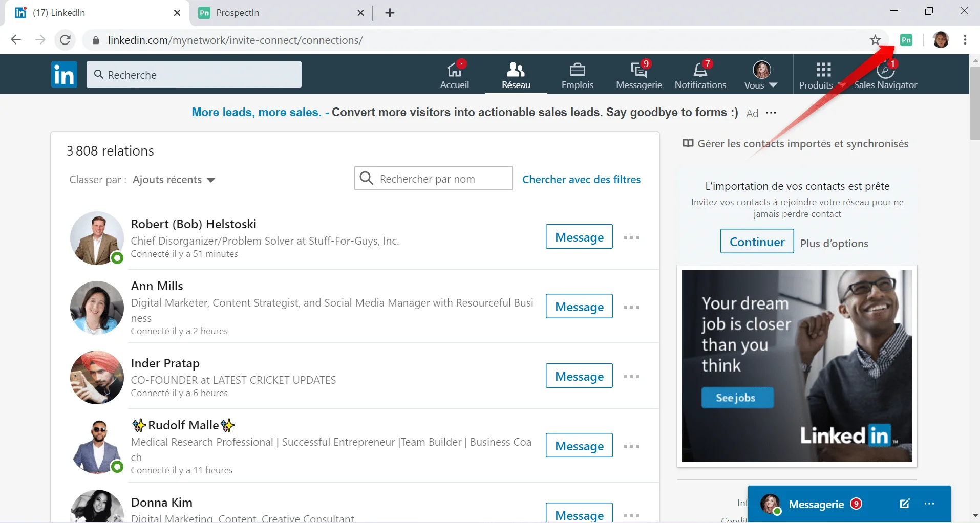Open Robert (Bob) Helstoski name link

(x=194, y=224)
